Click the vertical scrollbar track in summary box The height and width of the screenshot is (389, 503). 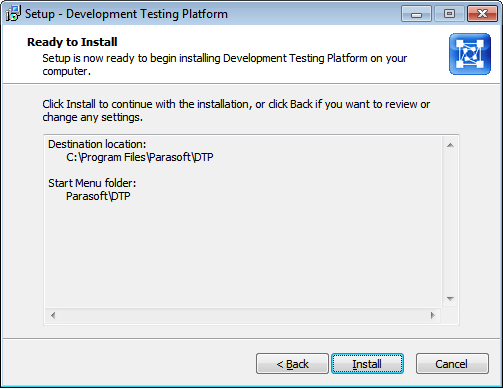pos(450,222)
